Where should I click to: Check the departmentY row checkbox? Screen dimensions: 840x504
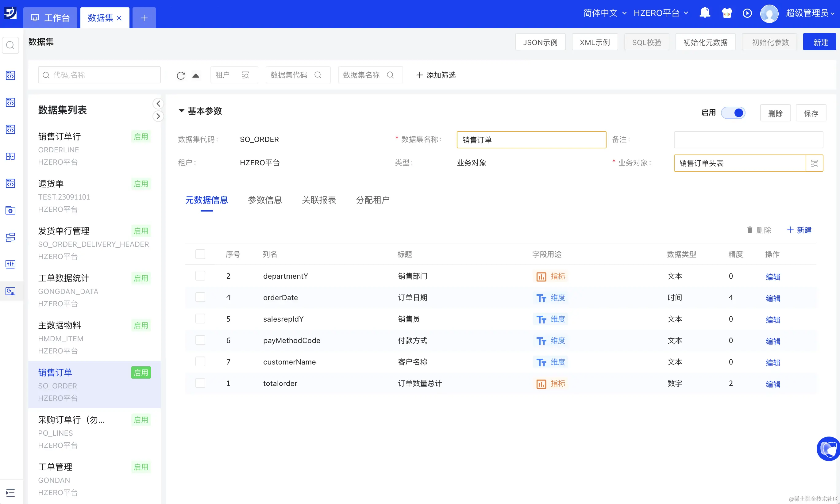tap(200, 276)
